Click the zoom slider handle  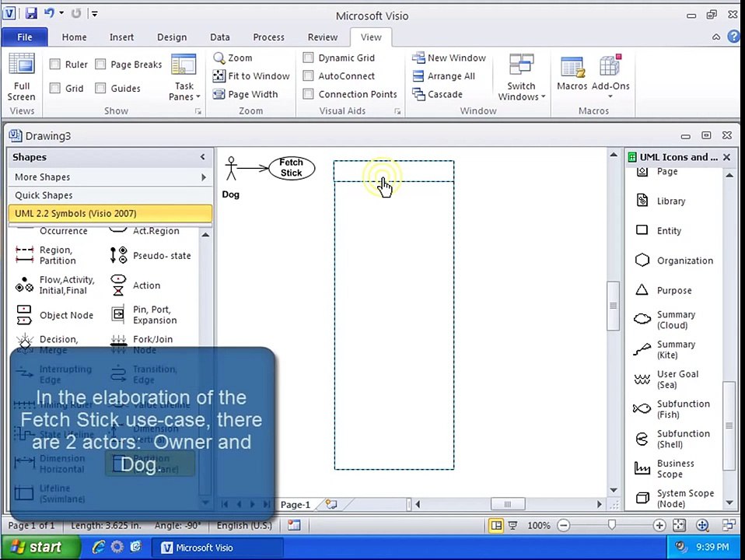tap(611, 525)
